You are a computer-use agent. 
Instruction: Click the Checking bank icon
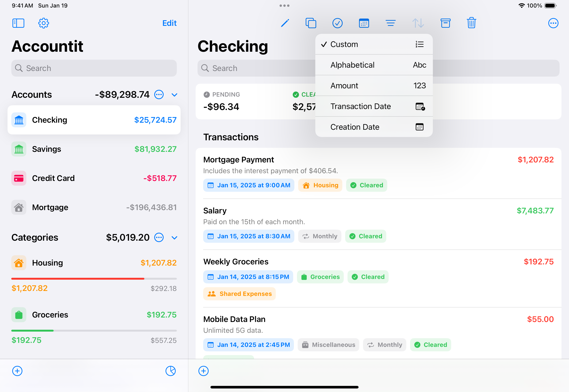pos(19,120)
